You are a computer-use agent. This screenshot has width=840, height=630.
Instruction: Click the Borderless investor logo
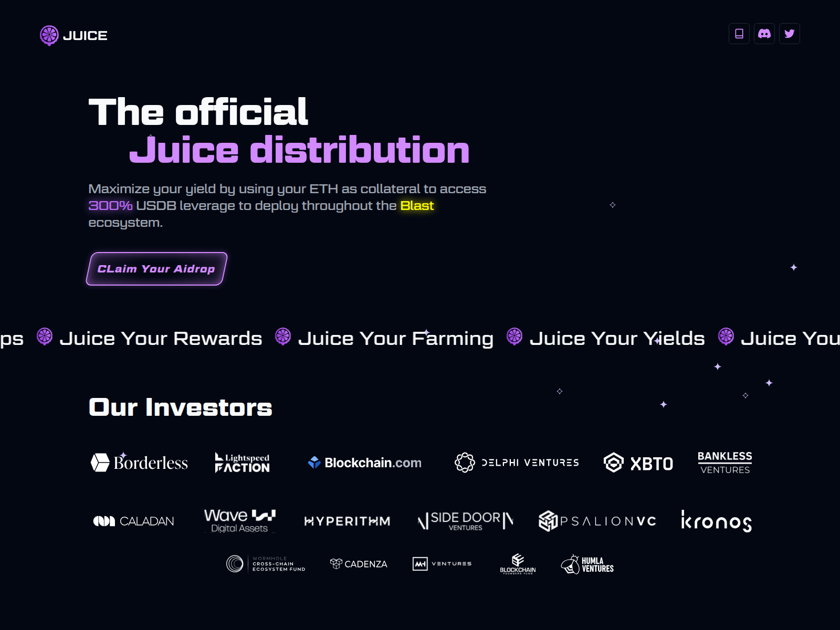click(139, 463)
